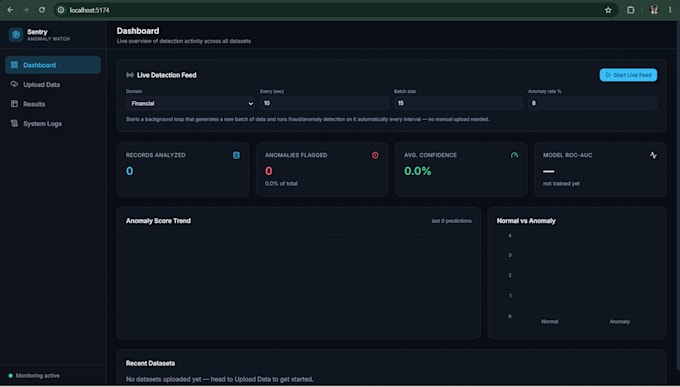680x387 pixels.
Task: Click the Recent Datasets heading
Action: pyautogui.click(x=150, y=363)
